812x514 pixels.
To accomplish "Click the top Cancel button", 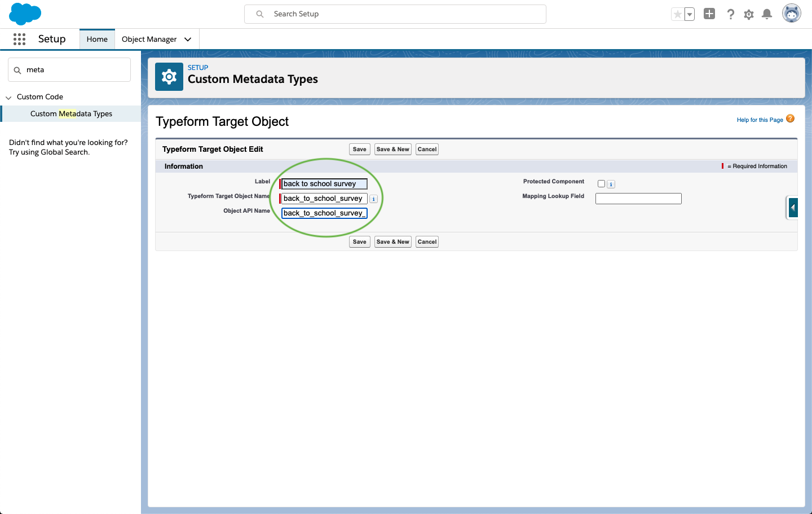I will tap(427, 150).
